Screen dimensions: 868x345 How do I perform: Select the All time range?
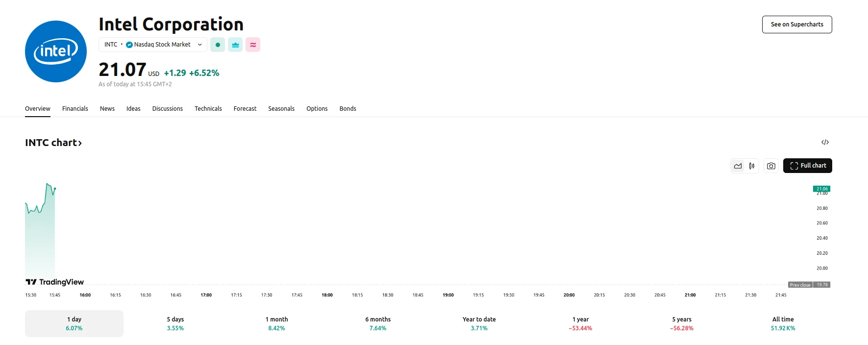coord(783,323)
